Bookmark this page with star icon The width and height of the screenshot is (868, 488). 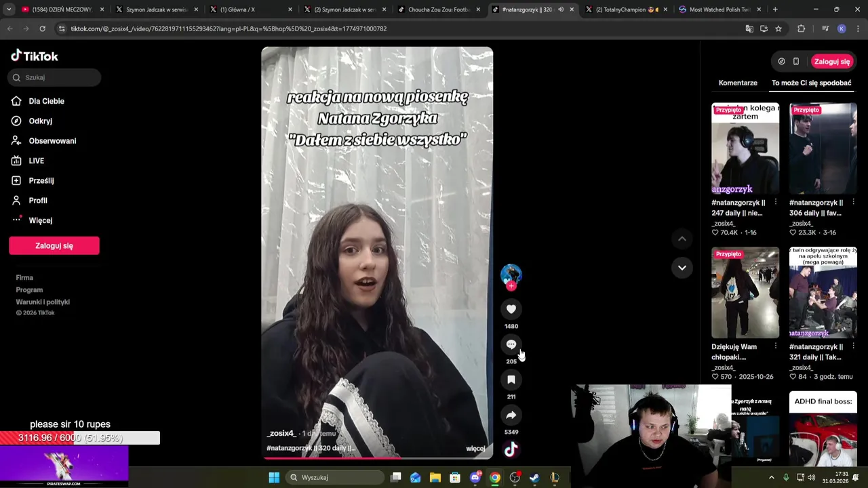778,28
